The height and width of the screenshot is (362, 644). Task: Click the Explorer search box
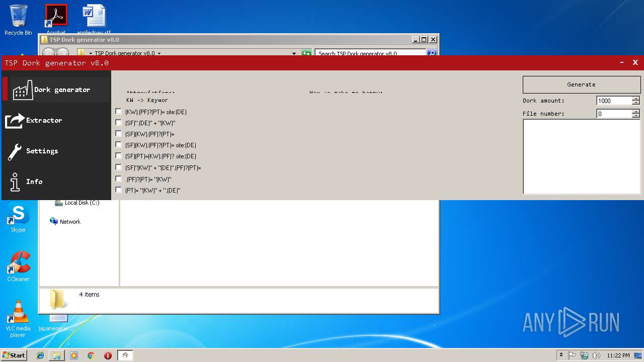click(370, 53)
